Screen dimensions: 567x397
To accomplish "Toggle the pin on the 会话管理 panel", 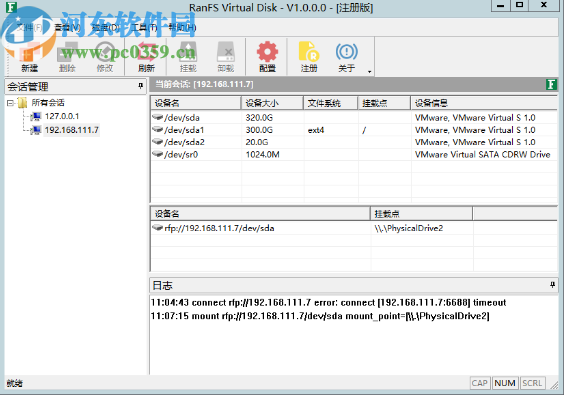I will click(140, 86).
